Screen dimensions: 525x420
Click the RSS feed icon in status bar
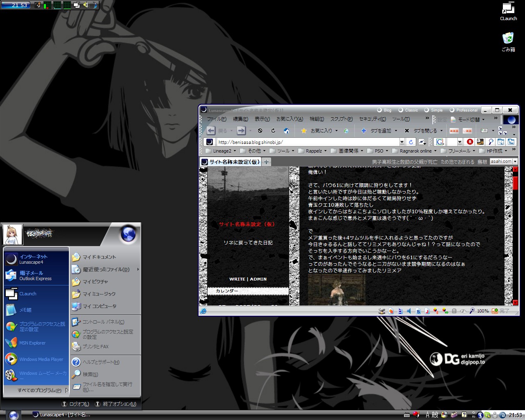click(495, 311)
